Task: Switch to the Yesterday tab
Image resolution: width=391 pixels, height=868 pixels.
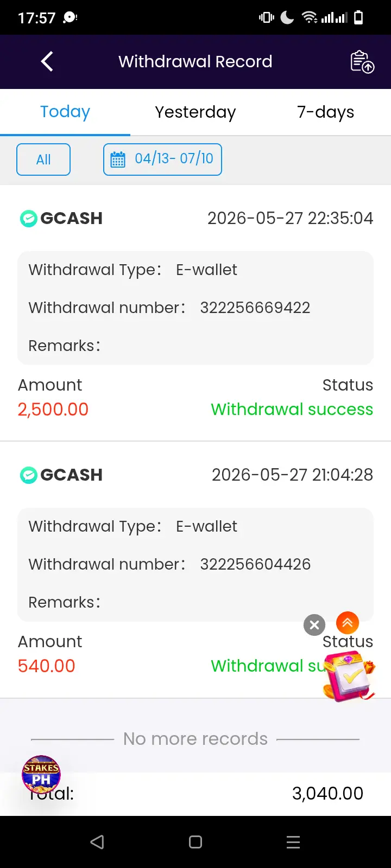Action: pos(195,112)
